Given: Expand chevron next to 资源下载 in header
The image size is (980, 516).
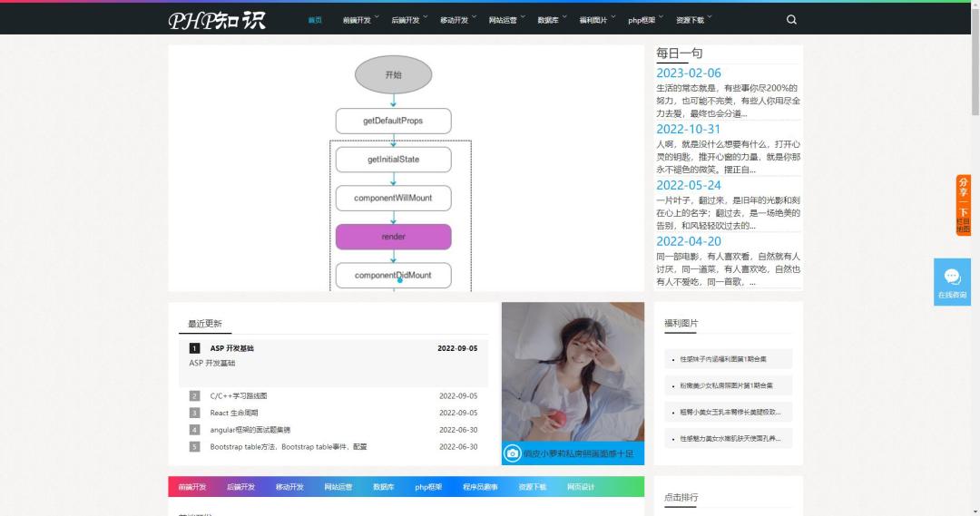Looking at the screenshot, I should [710, 16].
